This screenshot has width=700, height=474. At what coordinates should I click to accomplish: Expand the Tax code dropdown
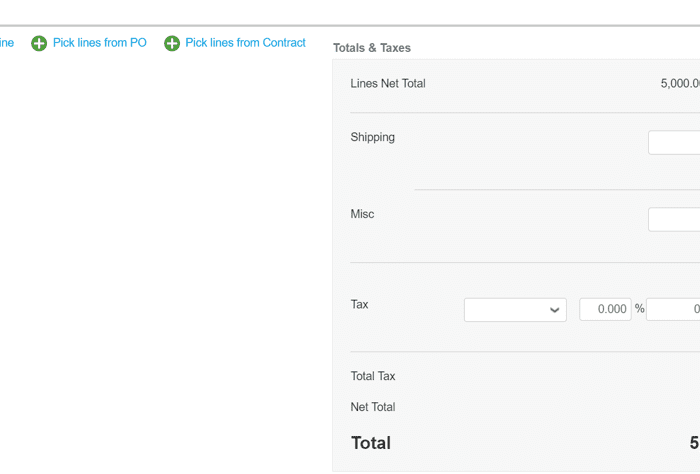tap(515, 310)
